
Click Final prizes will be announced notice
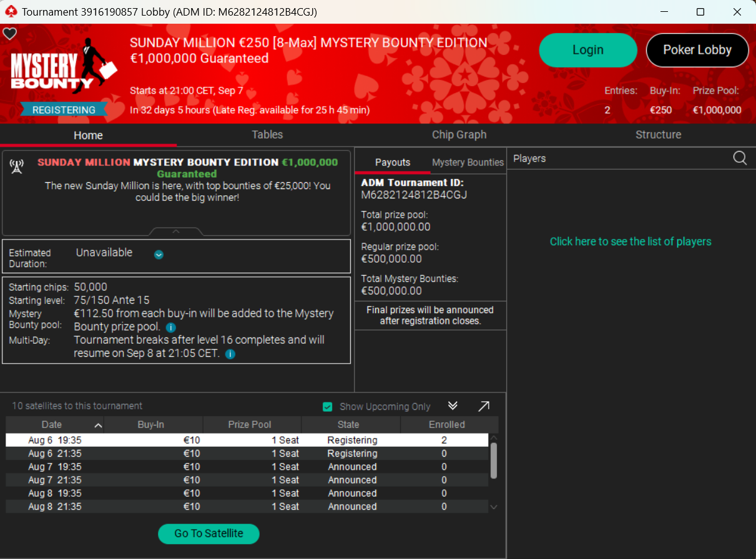tap(431, 315)
